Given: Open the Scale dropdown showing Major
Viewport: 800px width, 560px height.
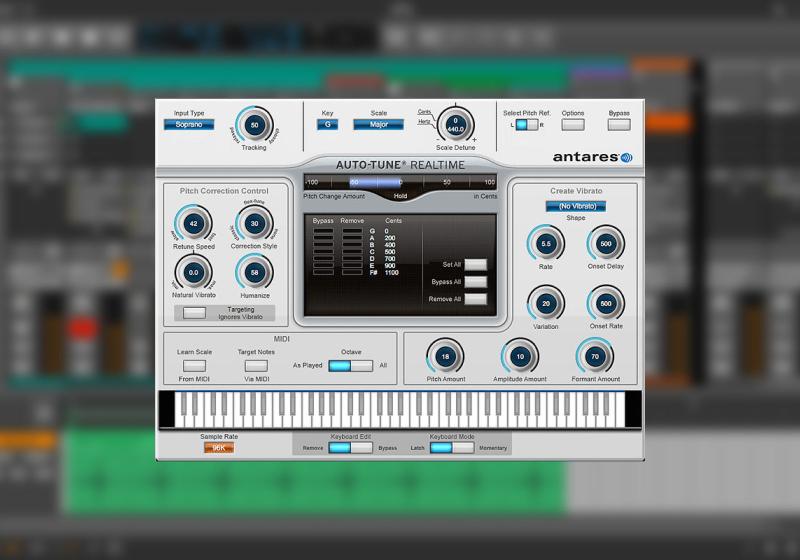Looking at the screenshot, I should [378, 125].
